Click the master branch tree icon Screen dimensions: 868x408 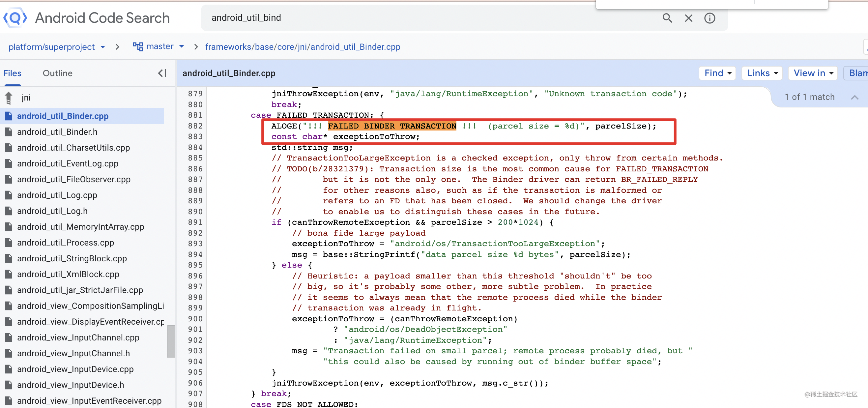click(137, 46)
